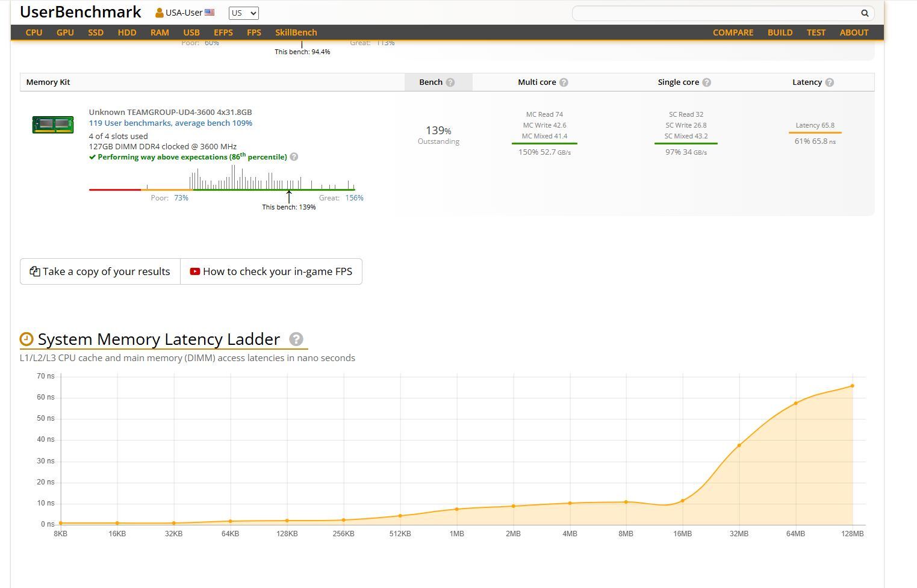
Task: Open the HDD menu
Action: (x=127, y=32)
